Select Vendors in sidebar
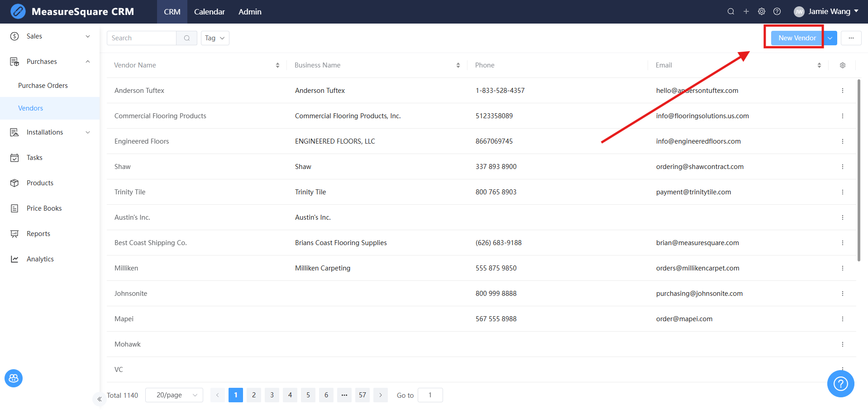 tap(50, 108)
